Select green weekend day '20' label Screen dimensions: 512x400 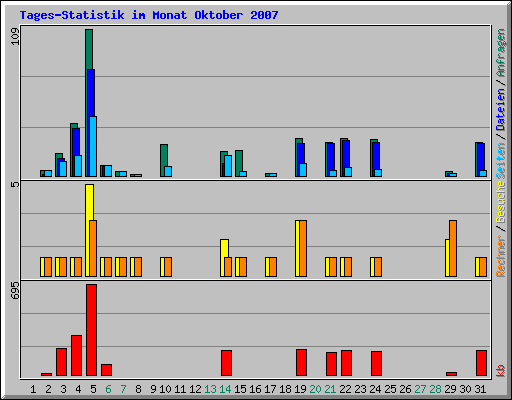click(315, 389)
